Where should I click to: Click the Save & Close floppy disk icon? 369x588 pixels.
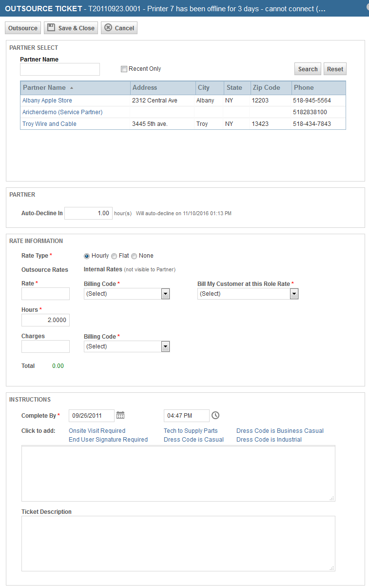[x=51, y=28]
